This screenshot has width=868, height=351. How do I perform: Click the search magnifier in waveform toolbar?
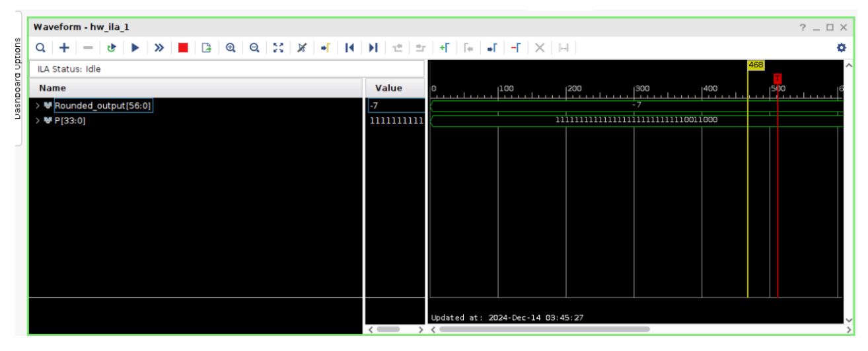pos(40,48)
